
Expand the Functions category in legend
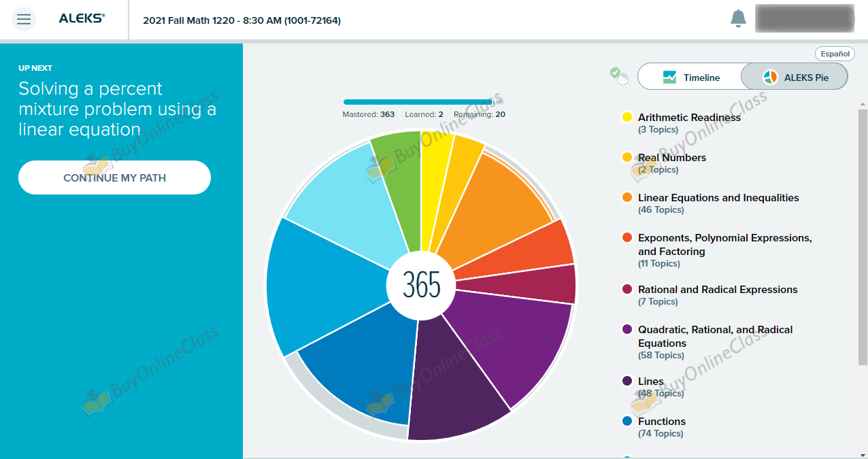[661, 422]
